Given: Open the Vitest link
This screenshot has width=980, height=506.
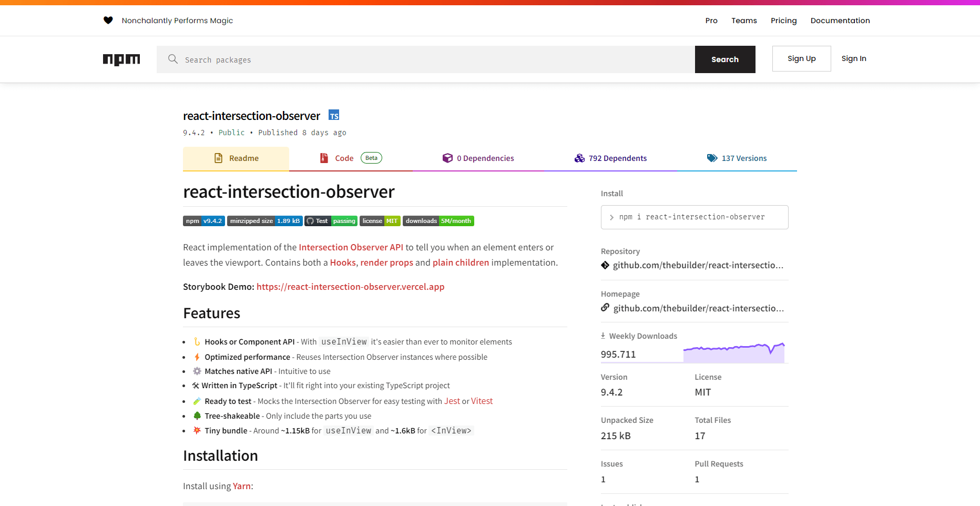Looking at the screenshot, I should [482, 401].
